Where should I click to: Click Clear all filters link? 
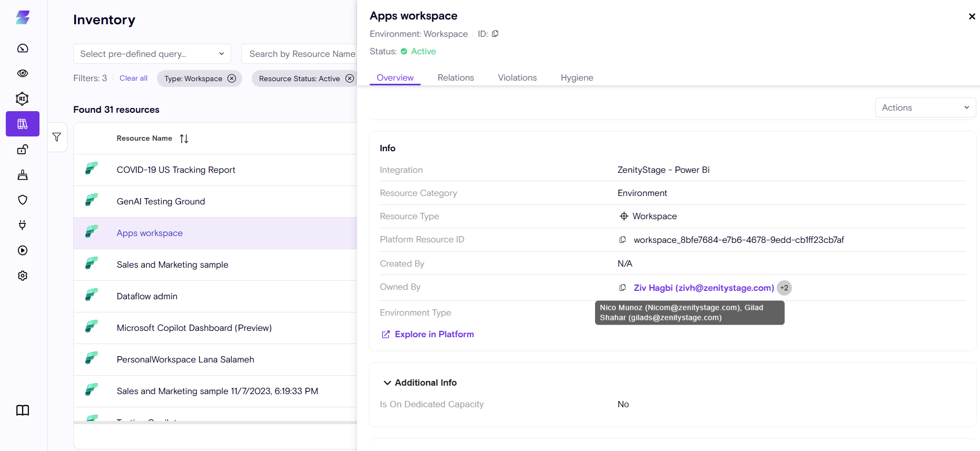point(133,78)
